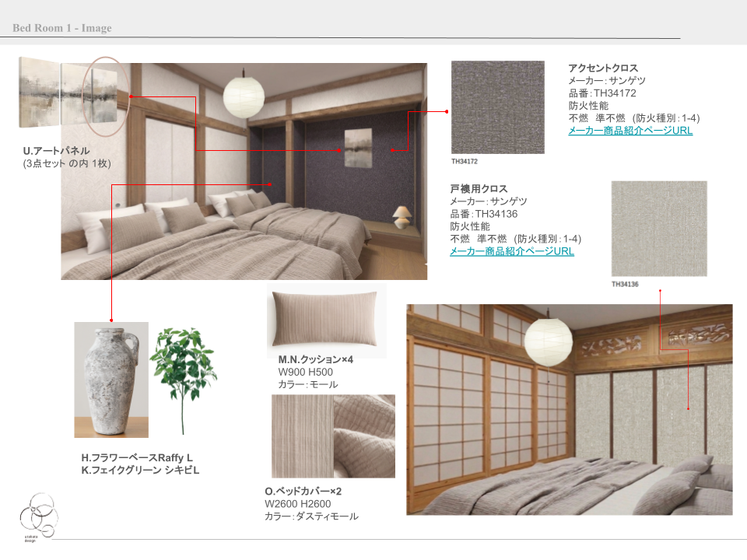Select the "W900 H500" cushion size
This screenshot has width=747, height=560.
[305, 372]
